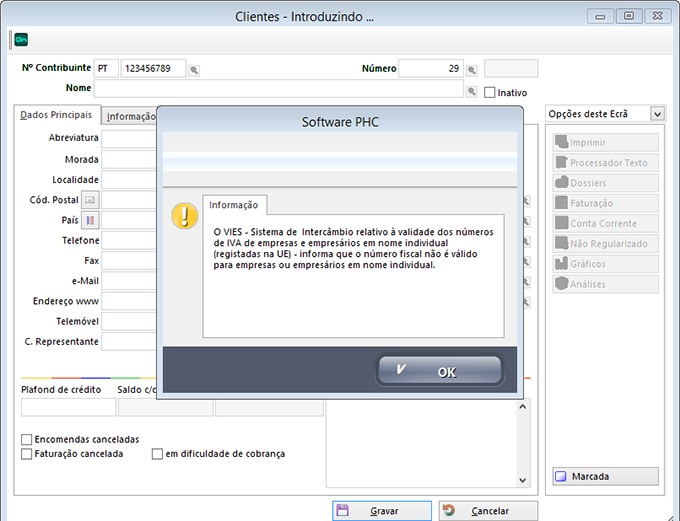Open the Número lookup magnifier icon
The width and height of the screenshot is (680, 521).
[x=472, y=70]
